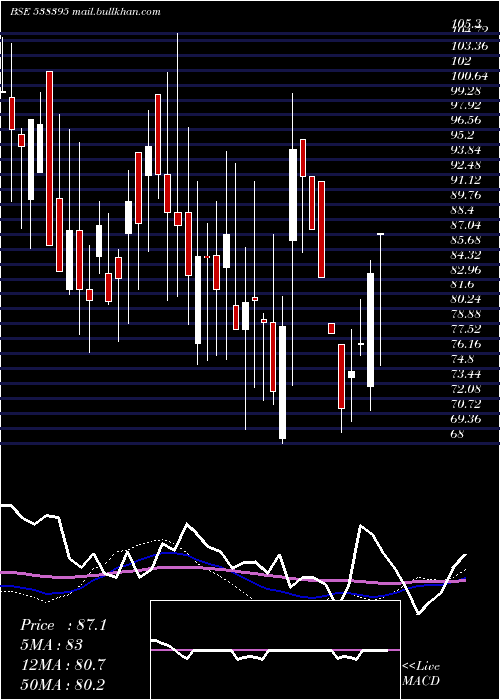Click the 102 price axis label
Viewport: 500px width, 700px height.
461,61
